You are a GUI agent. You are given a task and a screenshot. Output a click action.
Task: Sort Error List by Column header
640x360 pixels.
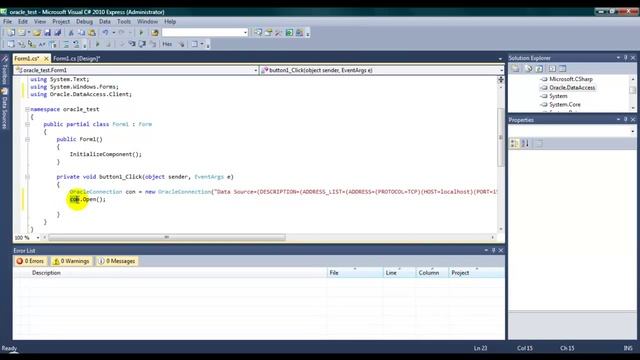pos(432,273)
